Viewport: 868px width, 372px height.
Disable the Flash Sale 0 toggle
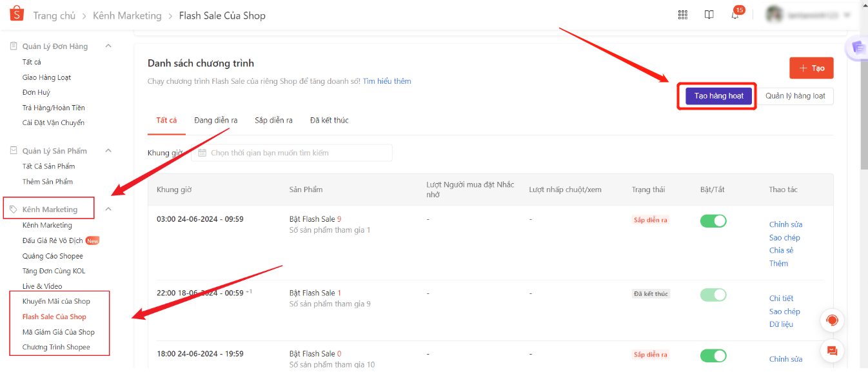(x=713, y=355)
